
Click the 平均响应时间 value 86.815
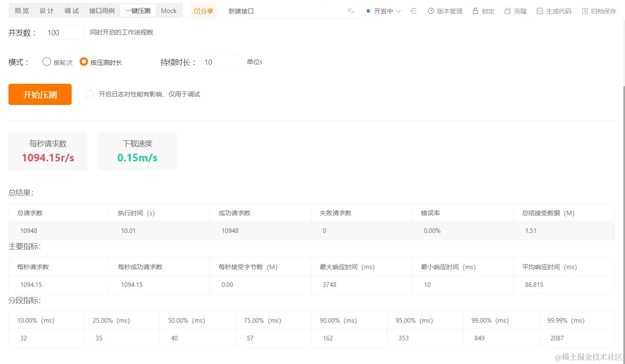(534, 285)
